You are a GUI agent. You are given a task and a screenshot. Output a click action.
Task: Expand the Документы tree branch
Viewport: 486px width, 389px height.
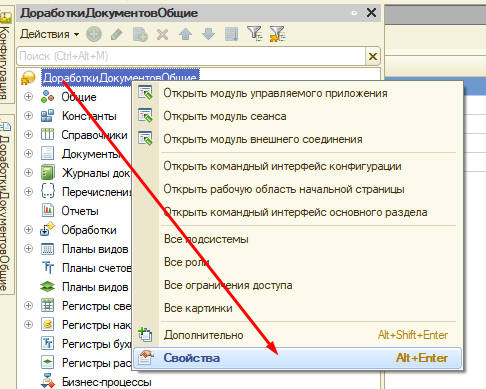[x=29, y=154]
